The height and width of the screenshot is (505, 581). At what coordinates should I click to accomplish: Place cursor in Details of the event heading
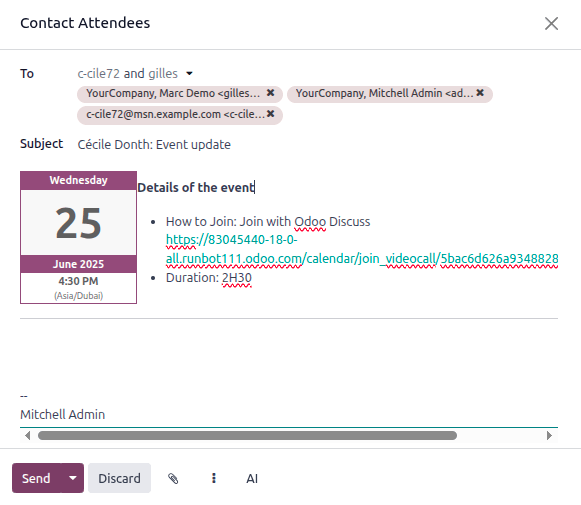click(196, 187)
